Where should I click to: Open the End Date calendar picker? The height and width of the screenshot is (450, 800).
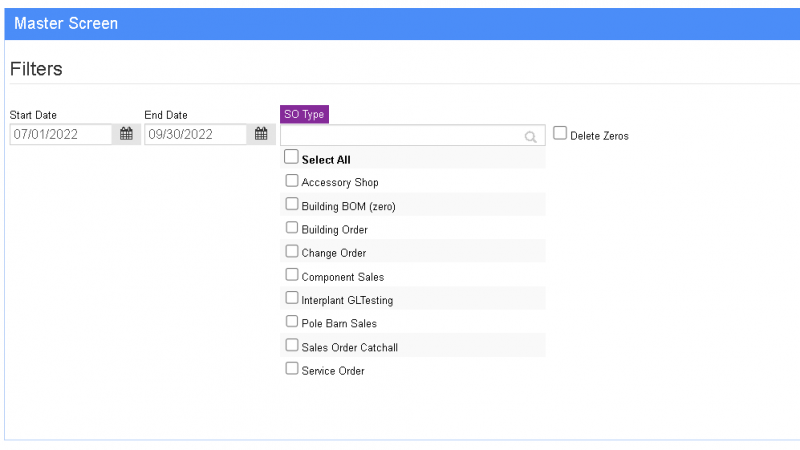(x=260, y=134)
